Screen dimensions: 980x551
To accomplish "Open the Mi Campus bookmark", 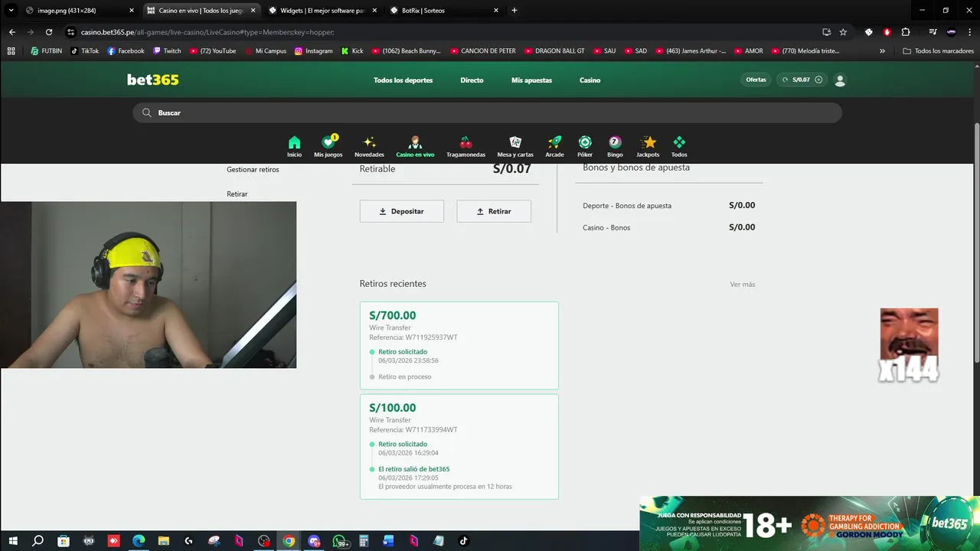I will [265, 51].
